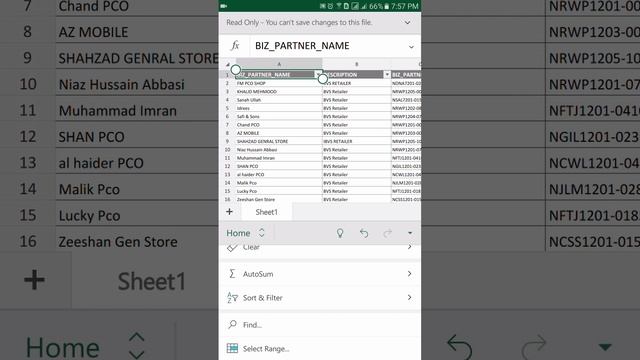Open Tell Me lightbulb in phone ribbon bar
The width and height of the screenshot is (640, 360).
[x=340, y=233]
